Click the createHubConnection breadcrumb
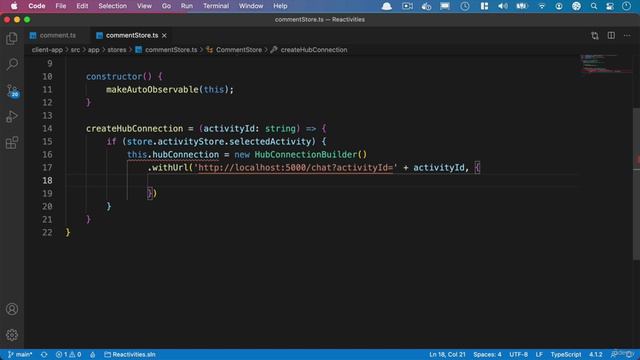Image resolution: width=640 pixels, height=360 pixels. tap(309, 50)
